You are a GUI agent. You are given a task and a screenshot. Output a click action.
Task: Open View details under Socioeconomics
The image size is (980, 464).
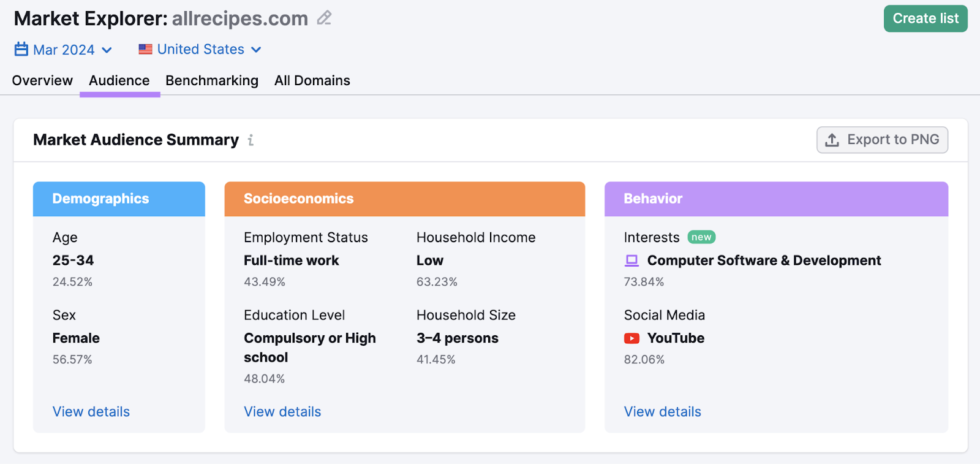(282, 412)
